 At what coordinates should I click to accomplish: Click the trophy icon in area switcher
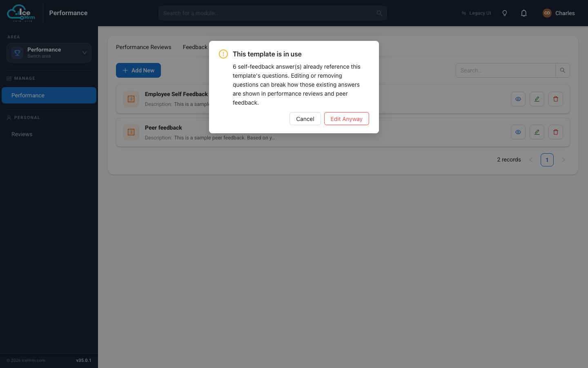[17, 53]
